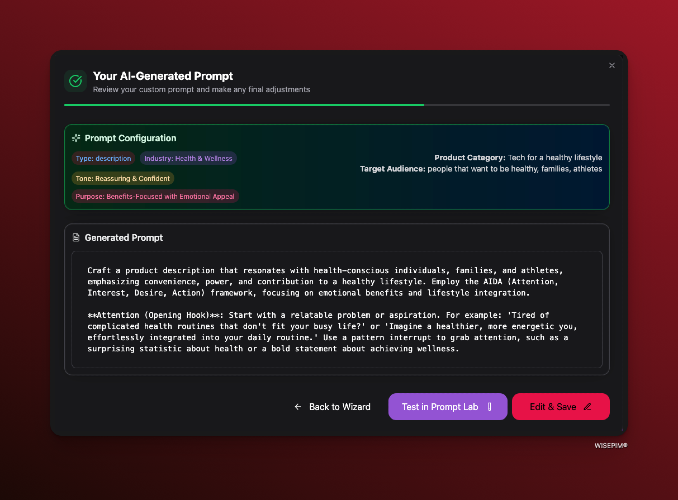Click the test tube icon on Prompt Lab button

coord(489,407)
